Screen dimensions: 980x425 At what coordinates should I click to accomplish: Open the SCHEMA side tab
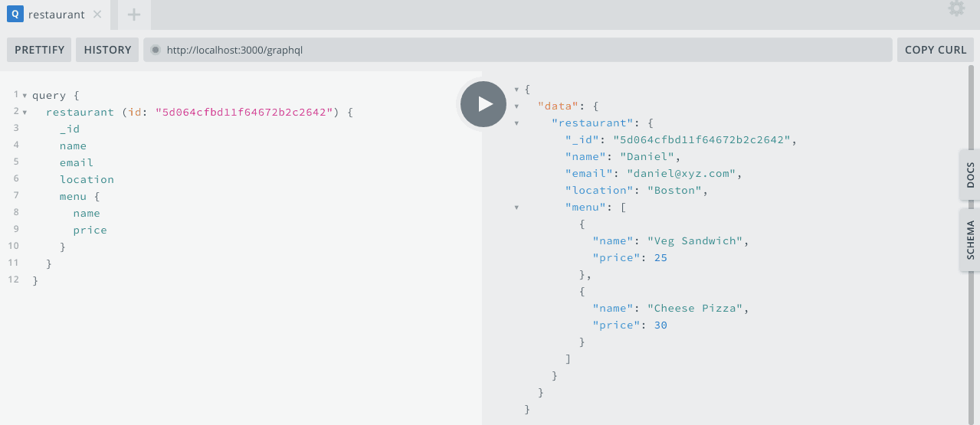pyautogui.click(x=970, y=240)
